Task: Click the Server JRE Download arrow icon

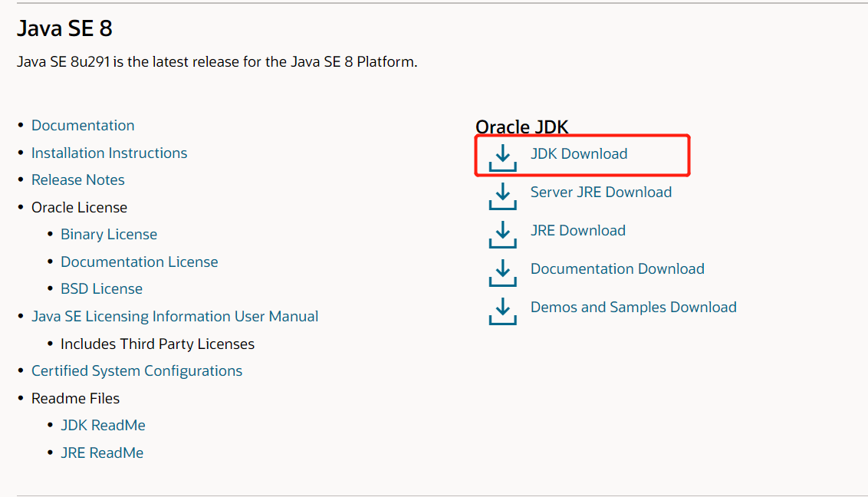Action: click(502, 196)
